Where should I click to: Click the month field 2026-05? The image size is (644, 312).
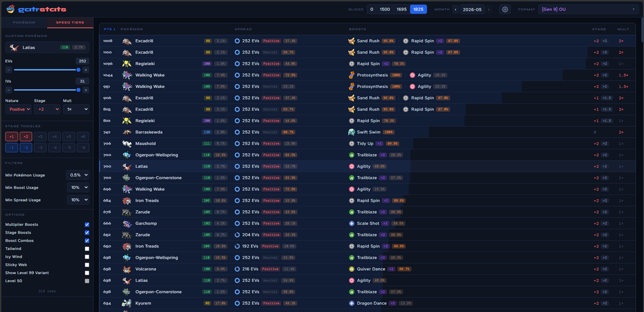(x=472, y=9)
